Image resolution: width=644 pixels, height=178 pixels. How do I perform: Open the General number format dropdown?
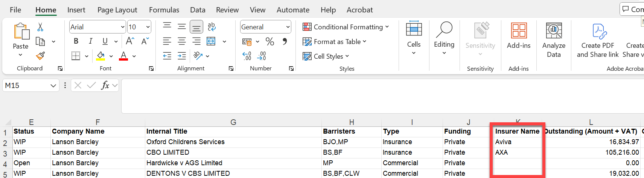point(288,27)
